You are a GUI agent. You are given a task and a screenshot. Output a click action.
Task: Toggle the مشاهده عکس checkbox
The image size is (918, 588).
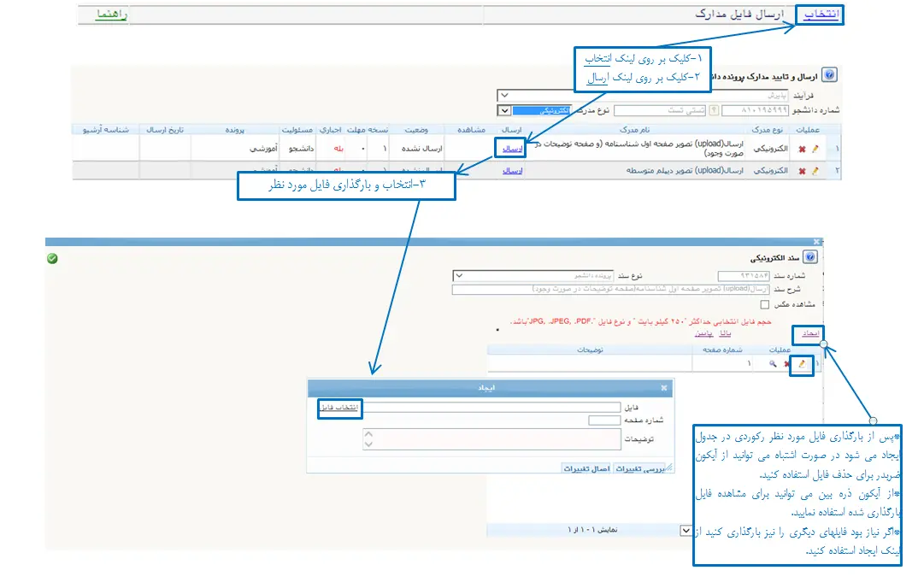click(x=764, y=303)
